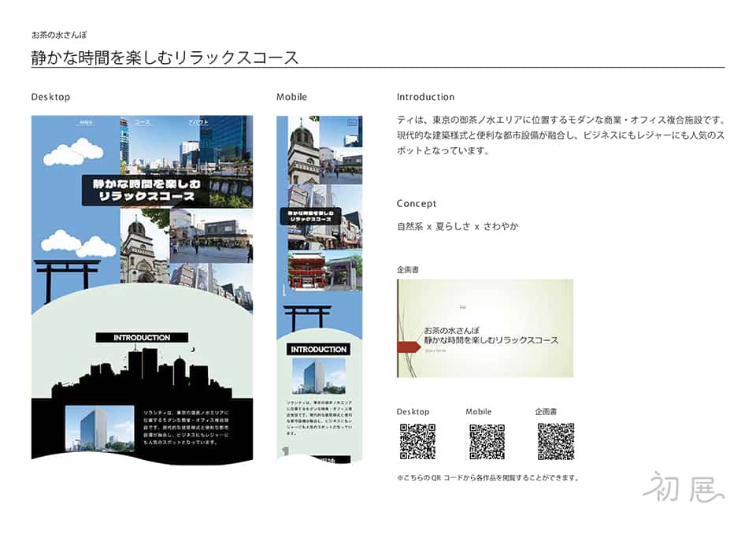Select the Intro nav item in desktop mockup
Image resolution: width=756 pixels, height=534 pixels.
pos(86,123)
